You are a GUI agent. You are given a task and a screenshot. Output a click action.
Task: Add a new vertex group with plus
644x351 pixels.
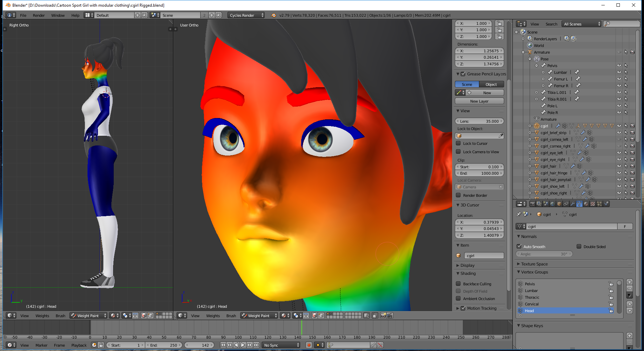tap(630, 282)
